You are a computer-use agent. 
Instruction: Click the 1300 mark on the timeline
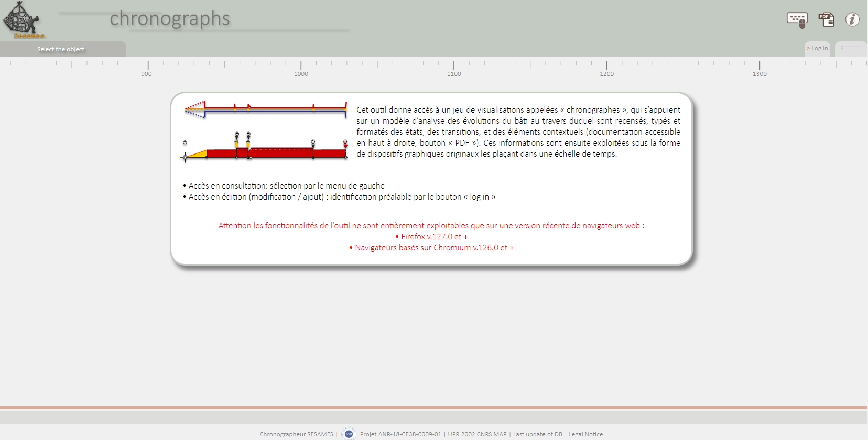[759, 74]
